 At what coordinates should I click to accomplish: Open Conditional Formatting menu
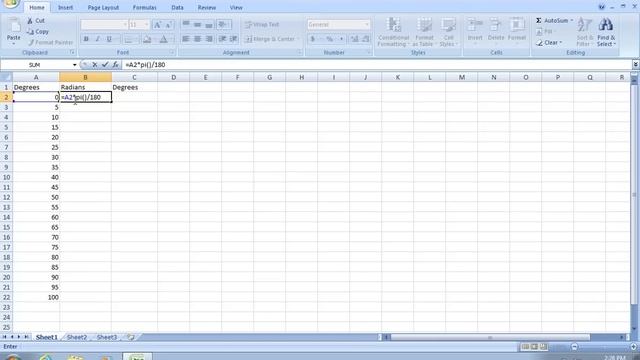[393, 32]
